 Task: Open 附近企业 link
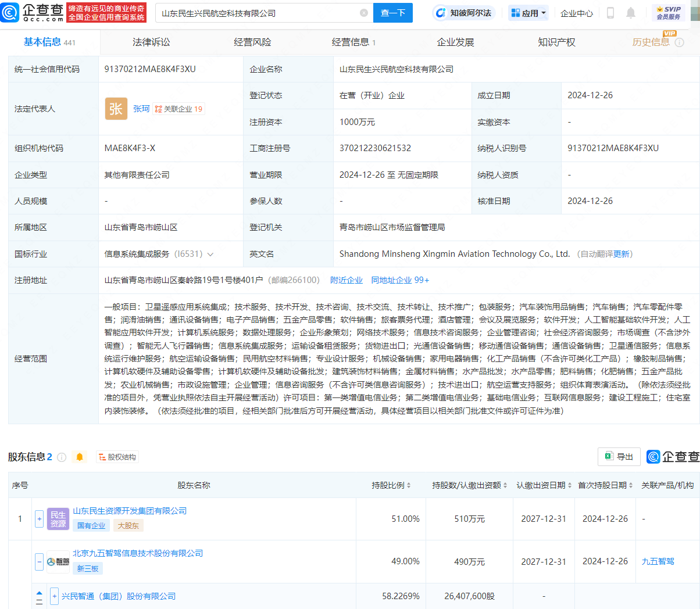click(x=347, y=280)
